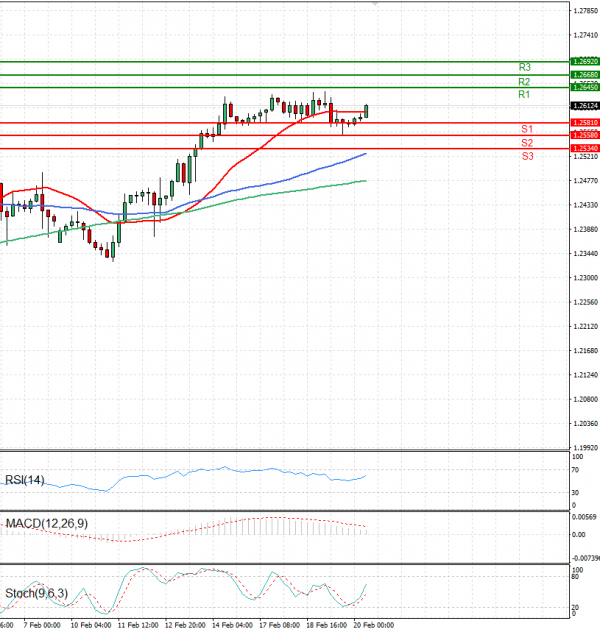Click the current price tag 1.26124
The height and width of the screenshot is (632, 600).
[x=585, y=106]
